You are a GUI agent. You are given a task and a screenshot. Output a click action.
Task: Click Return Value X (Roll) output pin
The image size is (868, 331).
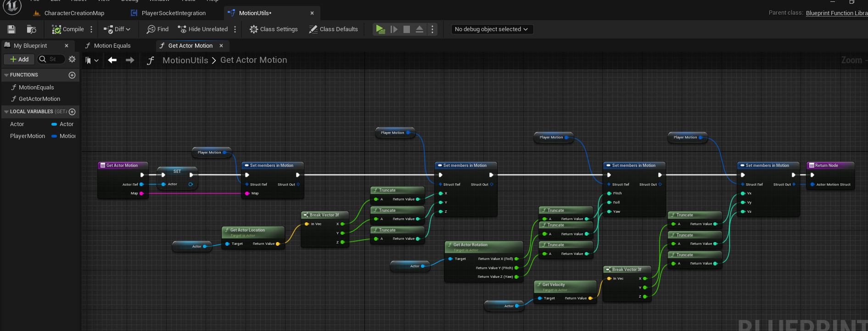pyautogui.click(x=517, y=259)
